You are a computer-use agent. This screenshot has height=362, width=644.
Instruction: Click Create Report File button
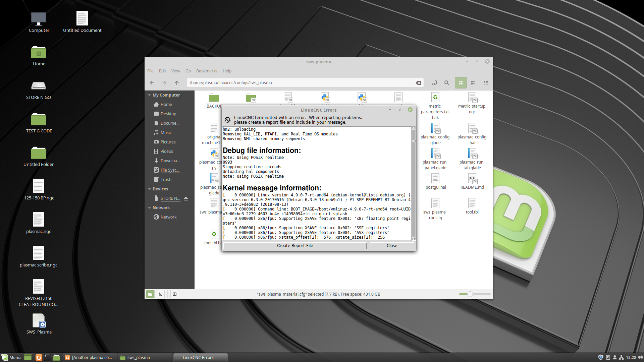point(295,246)
